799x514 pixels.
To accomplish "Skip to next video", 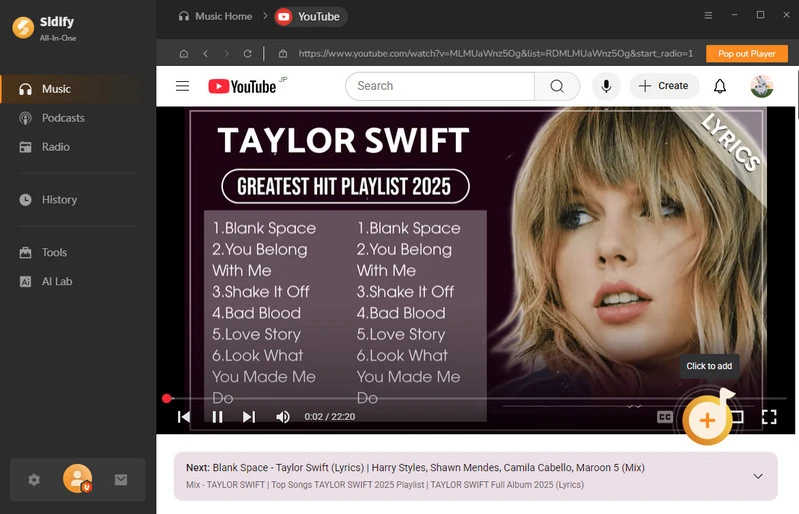I will pos(249,417).
